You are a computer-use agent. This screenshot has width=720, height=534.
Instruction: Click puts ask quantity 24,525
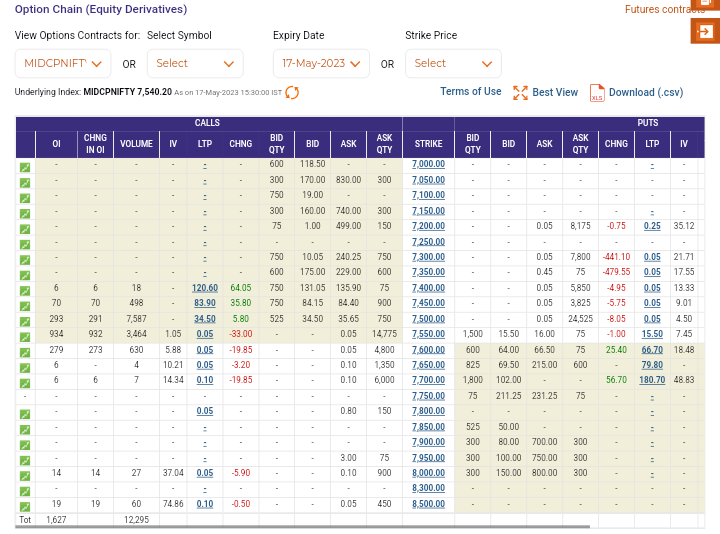580,319
